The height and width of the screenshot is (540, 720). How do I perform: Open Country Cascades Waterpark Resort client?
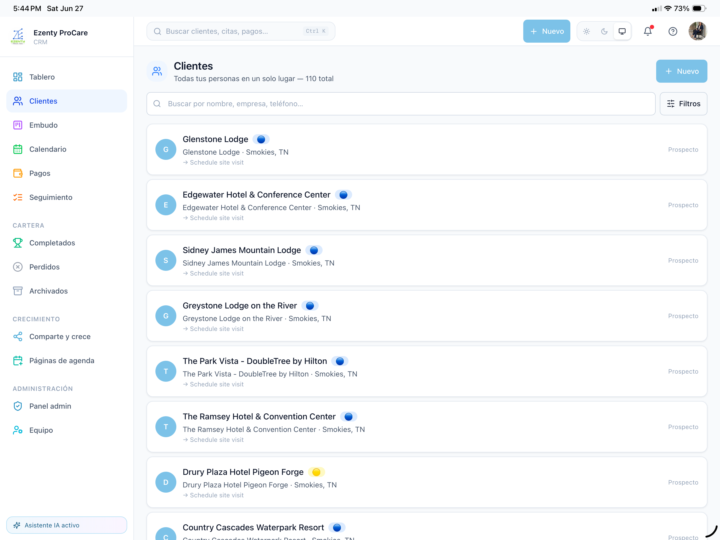click(427, 527)
